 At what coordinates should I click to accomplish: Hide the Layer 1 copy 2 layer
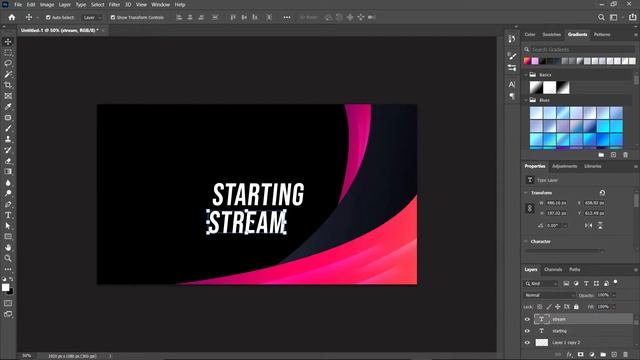(x=527, y=343)
